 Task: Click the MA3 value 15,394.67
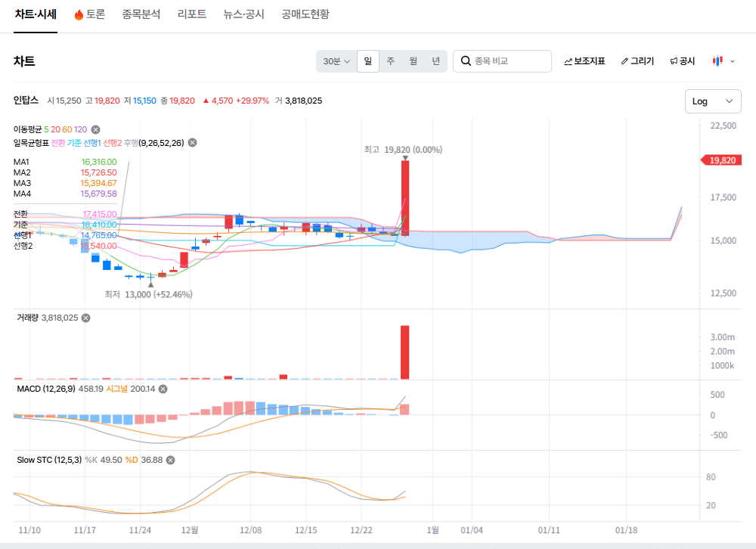click(x=99, y=183)
